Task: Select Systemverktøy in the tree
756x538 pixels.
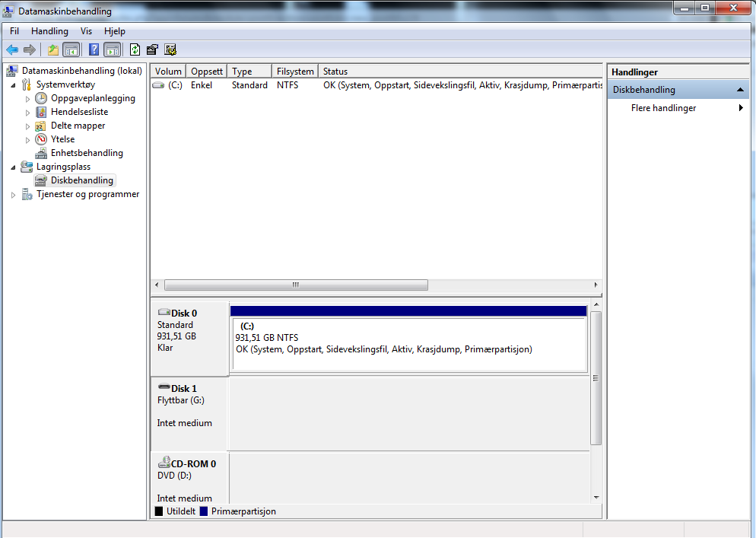Action: [66, 84]
